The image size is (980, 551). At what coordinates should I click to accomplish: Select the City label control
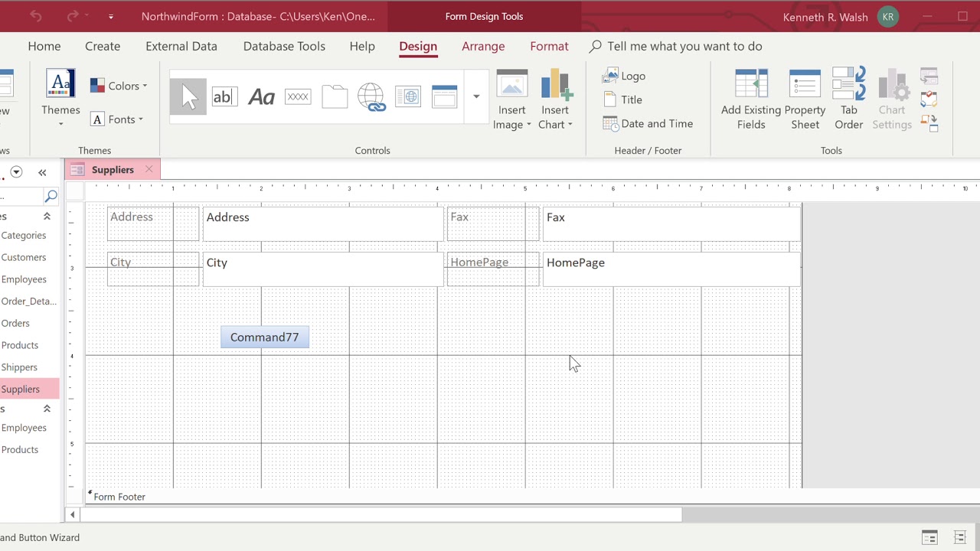(153, 269)
